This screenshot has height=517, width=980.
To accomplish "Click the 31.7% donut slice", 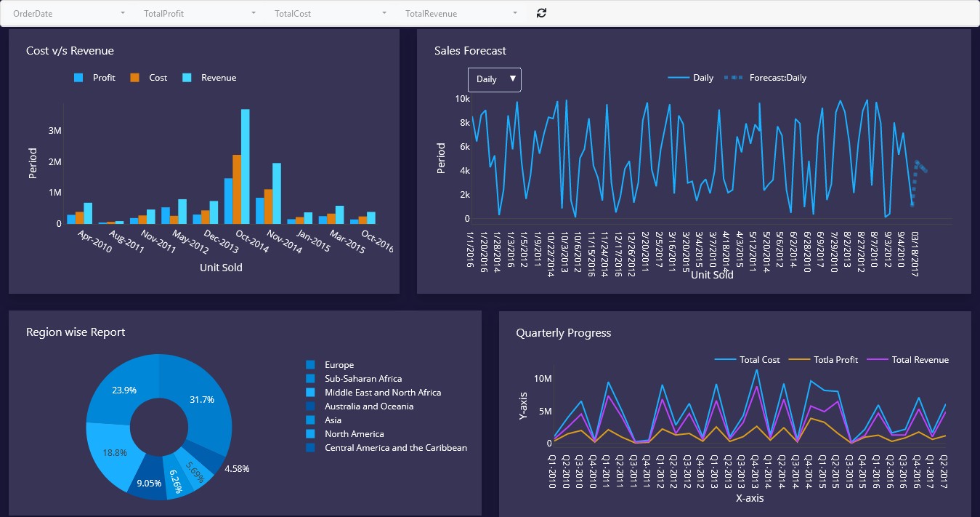I will [201, 399].
